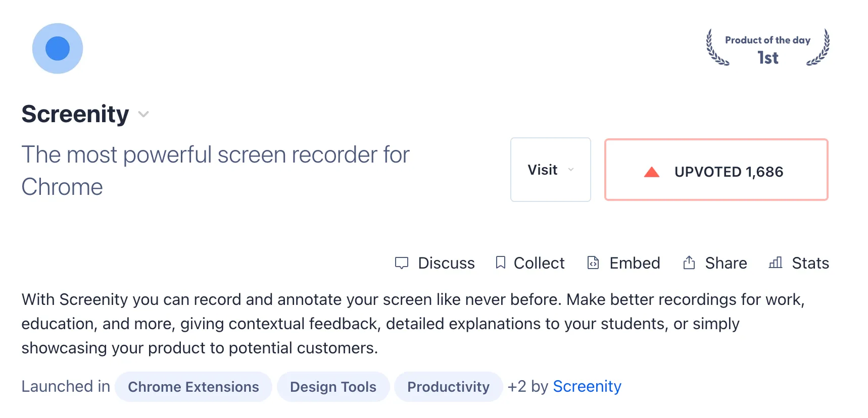Follow the Screenity maker link
This screenshot has width=868, height=418.
pos(587,387)
